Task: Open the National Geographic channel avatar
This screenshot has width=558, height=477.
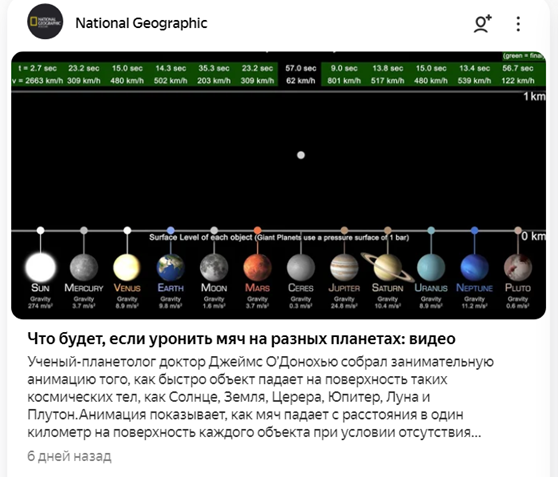Action: (x=45, y=22)
